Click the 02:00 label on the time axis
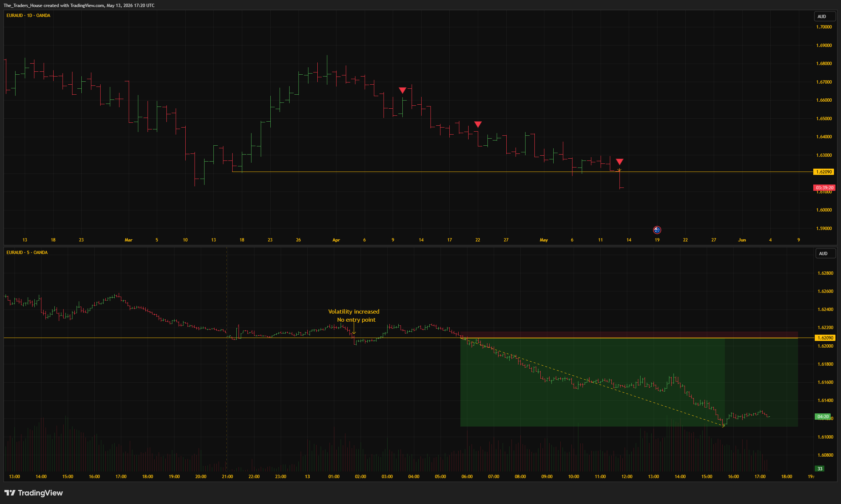This screenshot has width=841, height=504. point(361,477)
